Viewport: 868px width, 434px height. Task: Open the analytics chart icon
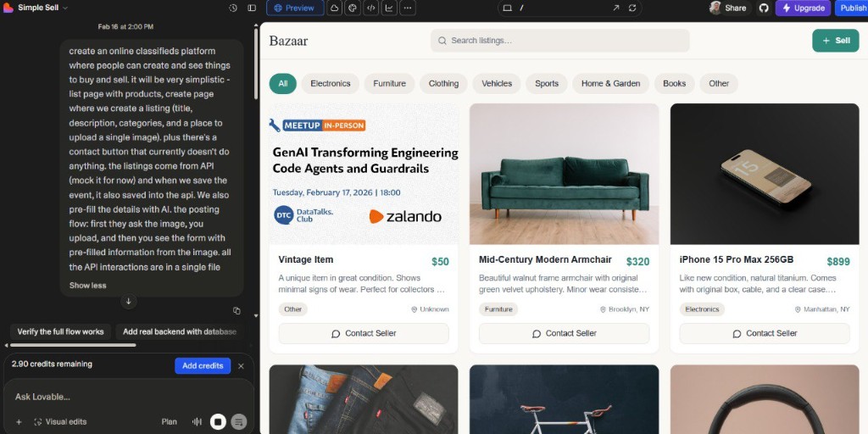pos(389,8)
